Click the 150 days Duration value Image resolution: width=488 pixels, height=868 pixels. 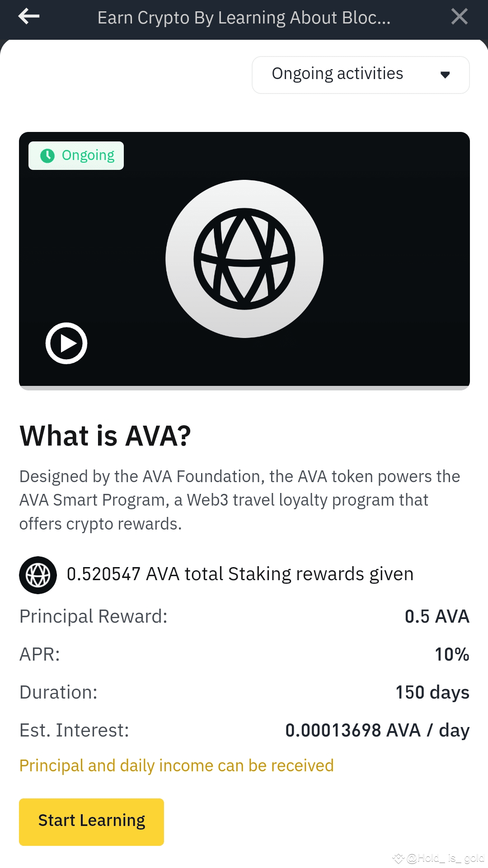point(432,692)
